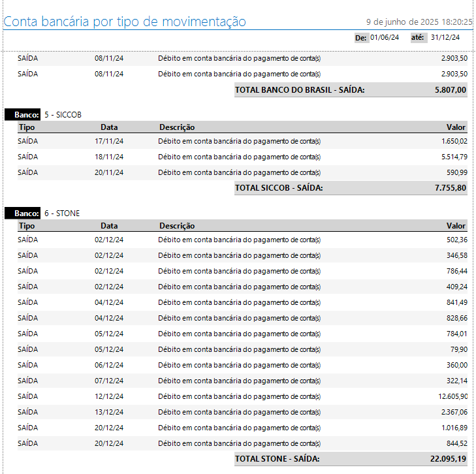Select the date "20/11/24"

point(109,172)
